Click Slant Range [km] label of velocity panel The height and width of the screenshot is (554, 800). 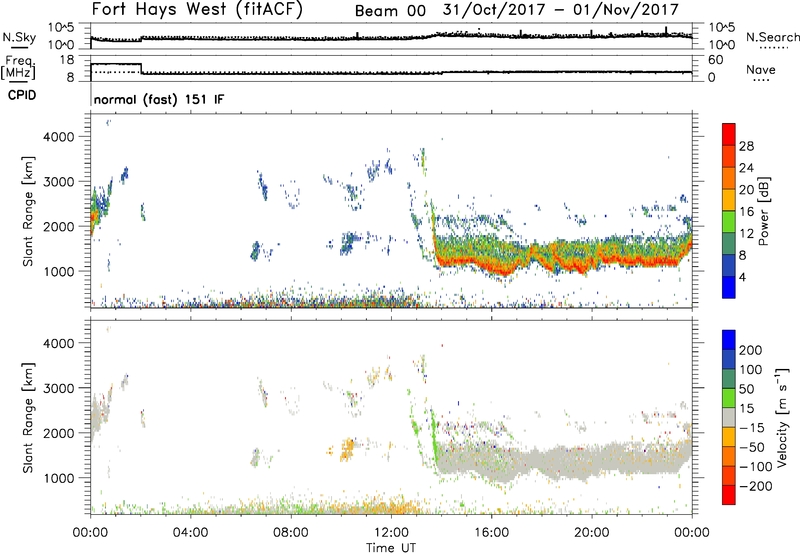coord(28,418)
